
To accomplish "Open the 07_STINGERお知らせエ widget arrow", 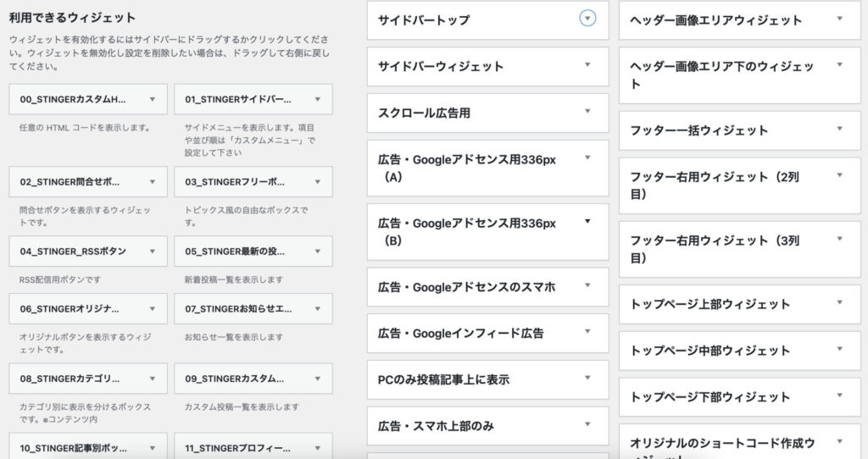I will point(317,308).
